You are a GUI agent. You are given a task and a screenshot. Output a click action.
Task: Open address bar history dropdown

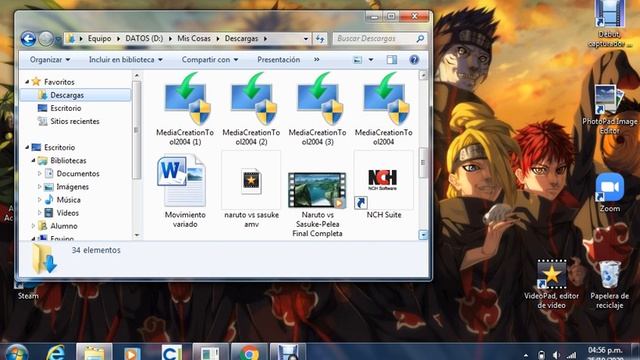click(x=306, y=39)
